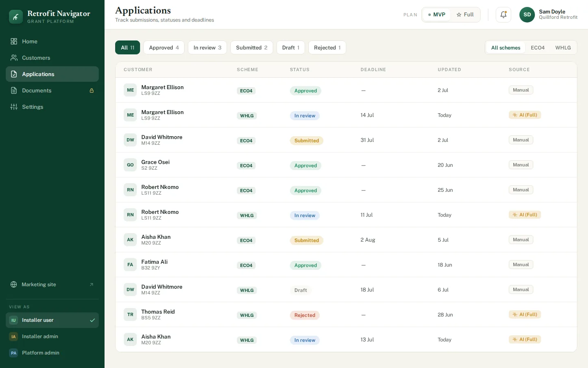Click the Customer column header
Screen dimensions: 588x368
click(x=138, y=70)
